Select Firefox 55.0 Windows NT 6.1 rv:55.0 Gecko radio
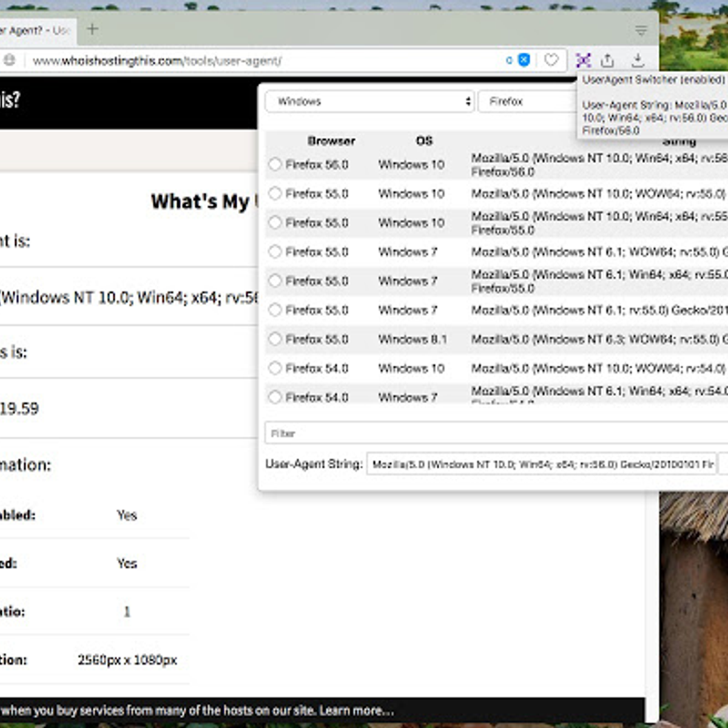The height and width of the screenshot is (728, 728). pyautogui.click(x=275, y=310)
